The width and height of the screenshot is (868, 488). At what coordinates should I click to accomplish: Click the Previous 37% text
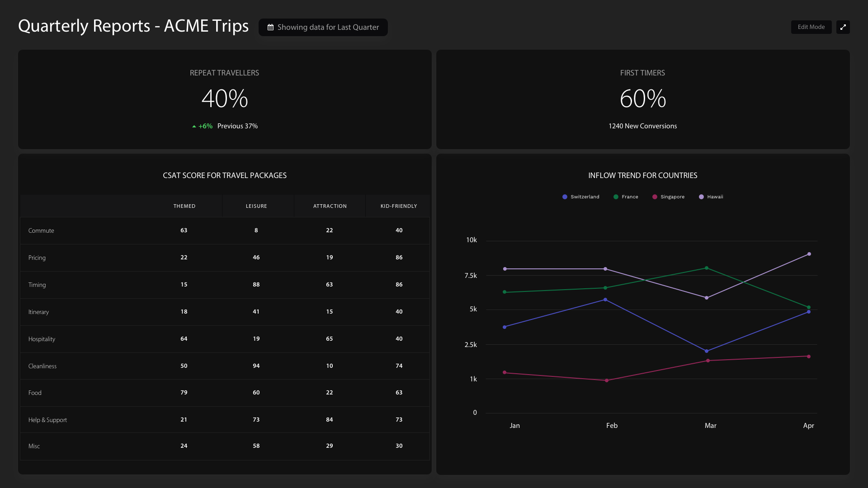238,126
